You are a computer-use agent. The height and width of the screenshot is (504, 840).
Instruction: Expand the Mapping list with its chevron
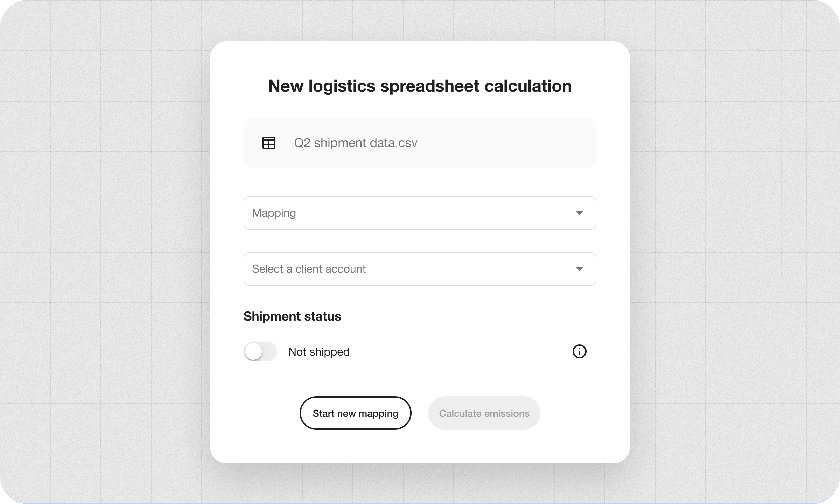click(x=580, y=212)
